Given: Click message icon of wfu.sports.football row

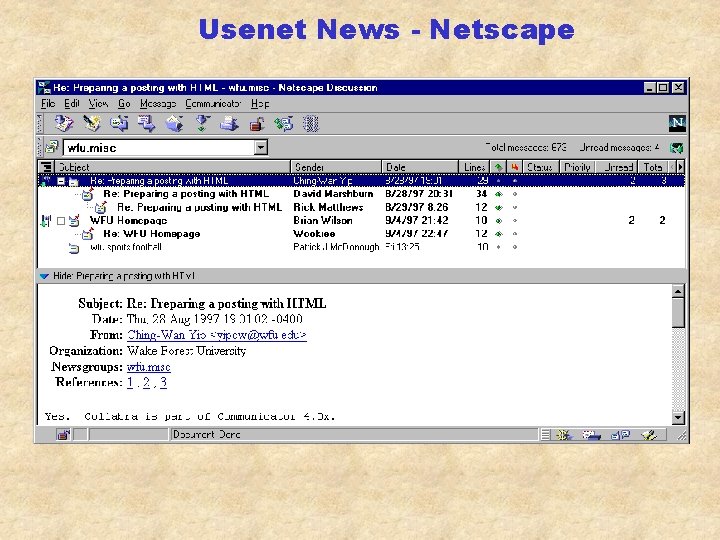Looking at the screenshot, I should [73, 248].
